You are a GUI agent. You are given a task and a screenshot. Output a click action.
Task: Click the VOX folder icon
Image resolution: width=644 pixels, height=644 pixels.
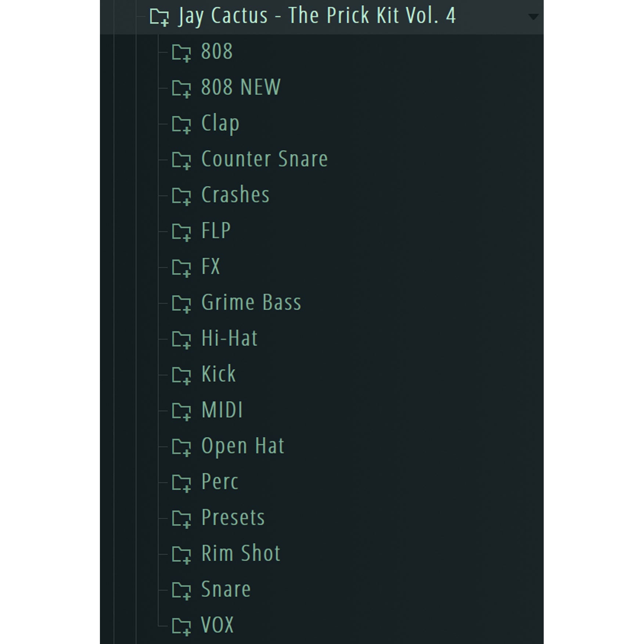181,625
